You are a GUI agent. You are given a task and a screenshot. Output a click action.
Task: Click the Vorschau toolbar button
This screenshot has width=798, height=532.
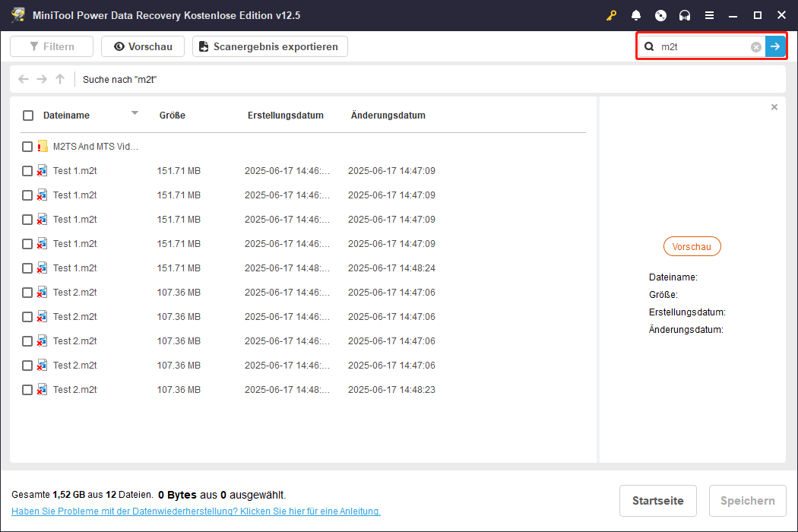pyautogui.click(x=143, y=46)
